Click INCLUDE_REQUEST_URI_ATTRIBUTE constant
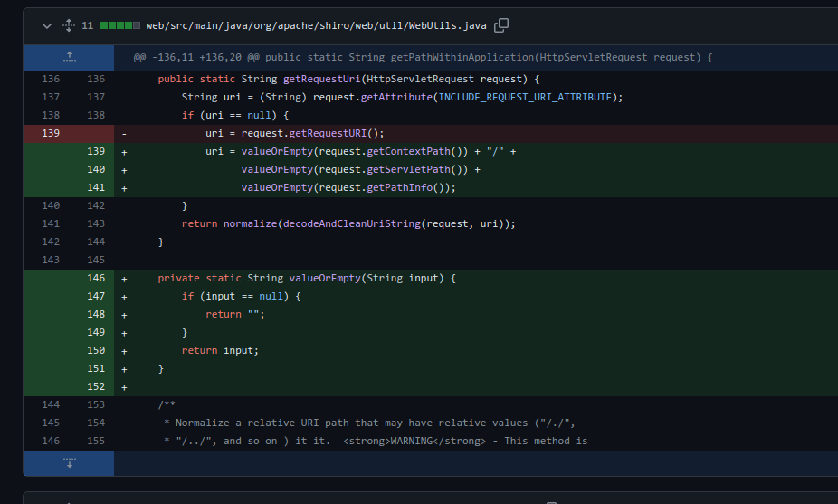Viewport: 838px width, 504px height. (525, 98)
